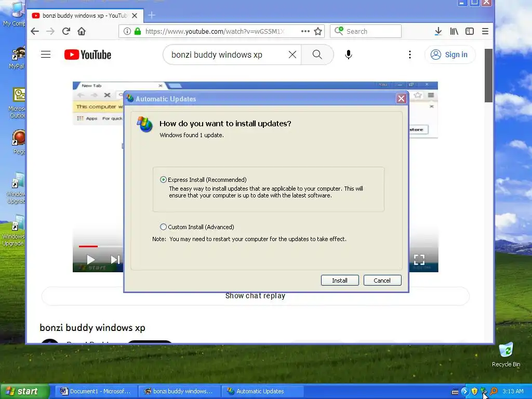This screenshot has width=532, height=399.
Task: Switch to bonzi buddy windows browser taskbar item
Action: coord(179,391)
